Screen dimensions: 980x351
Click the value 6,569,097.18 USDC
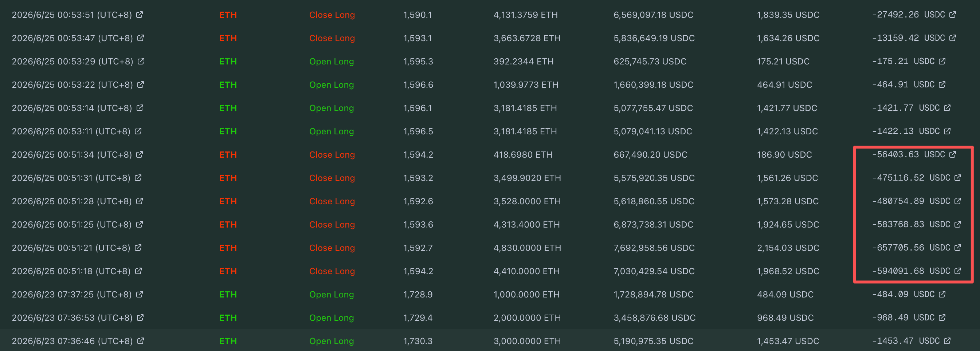tap(654, 15)
